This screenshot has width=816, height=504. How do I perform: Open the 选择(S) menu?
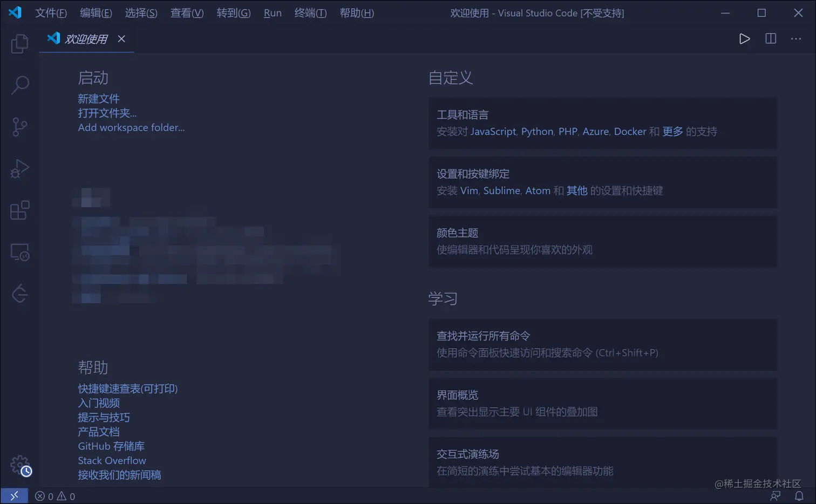pyautogui.click(x=141, y=13)
